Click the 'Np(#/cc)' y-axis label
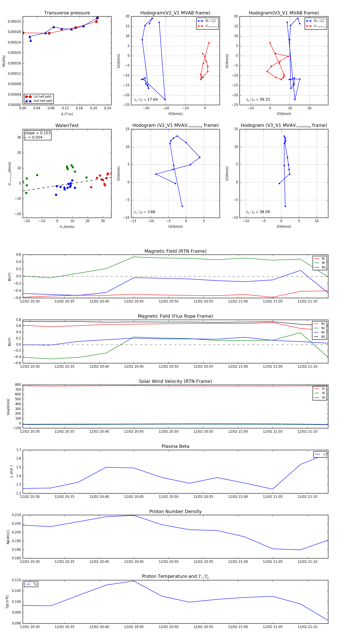 [x=8, y=537]
